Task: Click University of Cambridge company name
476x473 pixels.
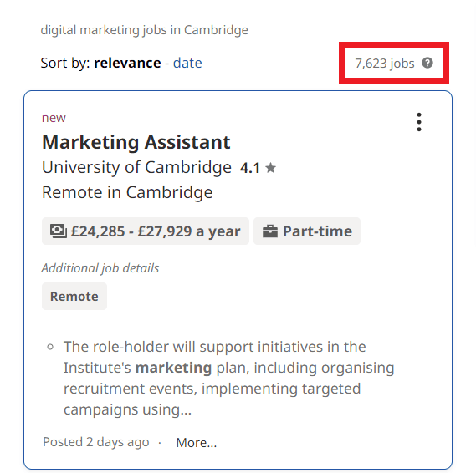Action: [136, 168]
